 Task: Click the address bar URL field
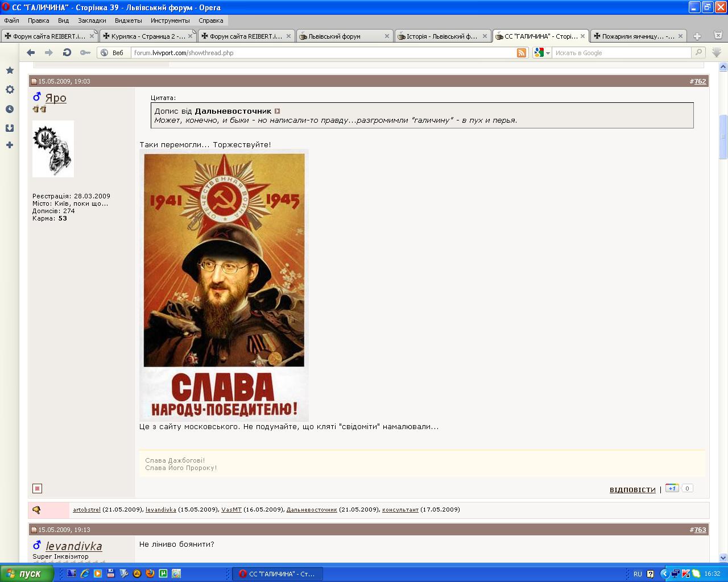click(323, 53)
